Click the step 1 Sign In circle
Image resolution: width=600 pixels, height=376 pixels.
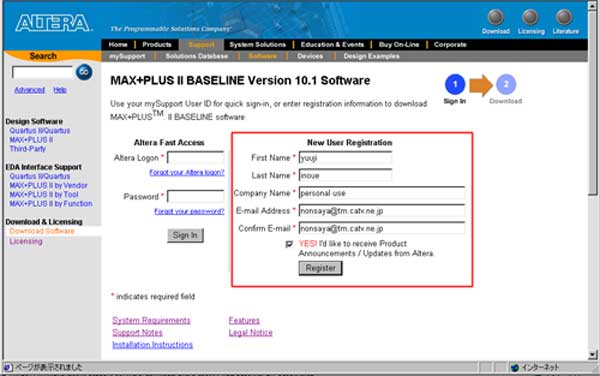pyautogui.click(x=455, y=84)
